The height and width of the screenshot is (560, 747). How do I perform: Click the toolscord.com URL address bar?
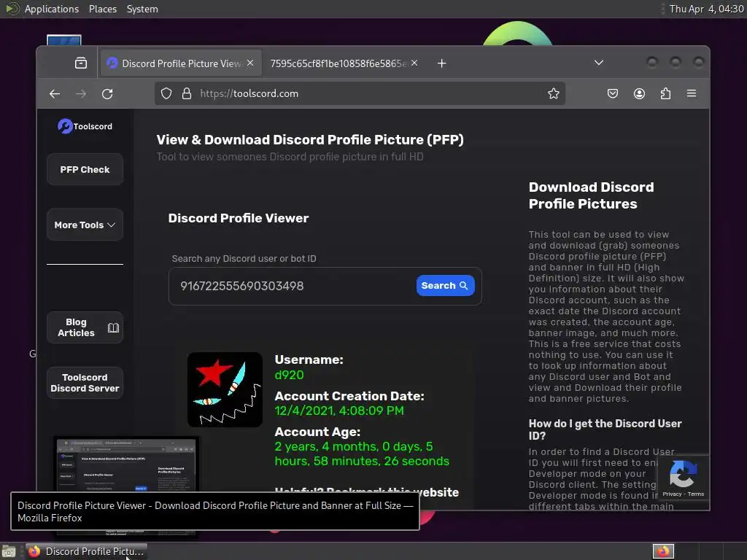(x=360, y=94)
